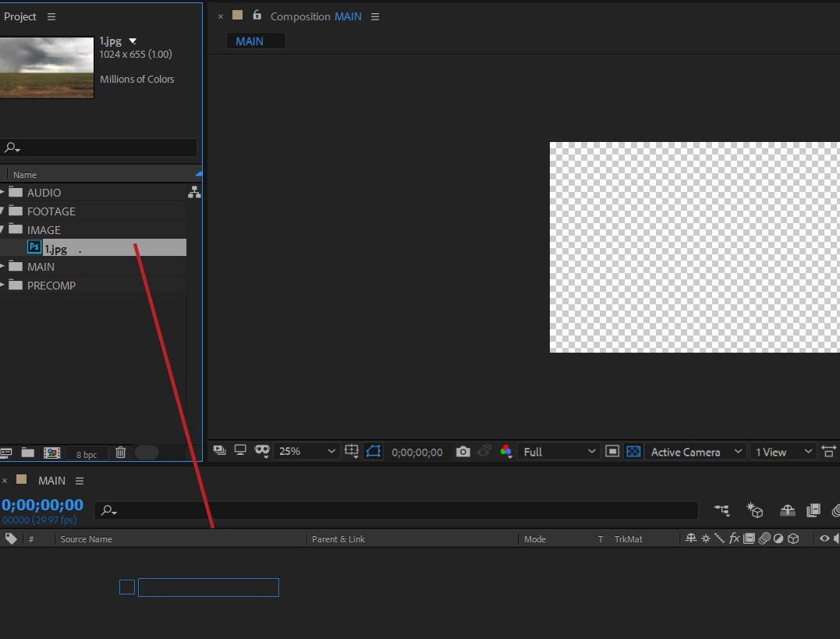
Task: Click the Shy switch column icon
Action: click(691, 538)
